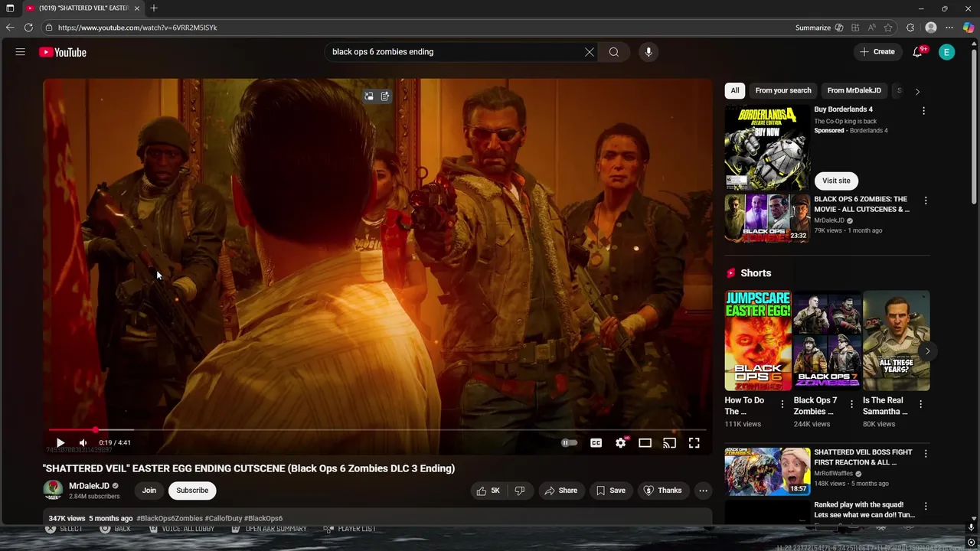
Task: Join the MrDalekJD channel membership
Action: (x=149, y=491)
